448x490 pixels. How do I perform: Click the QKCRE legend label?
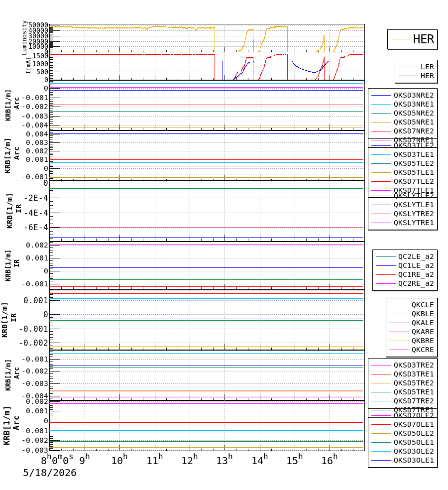click(x=423, y=350)
